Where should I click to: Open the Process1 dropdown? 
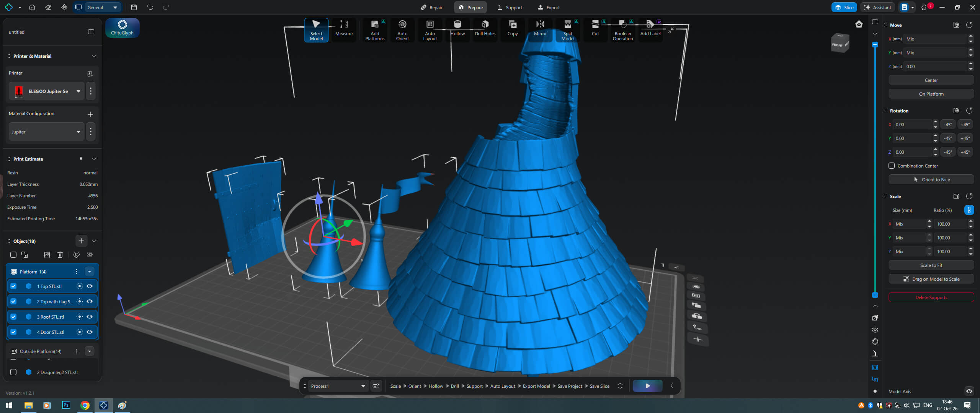tap(338, 386)
